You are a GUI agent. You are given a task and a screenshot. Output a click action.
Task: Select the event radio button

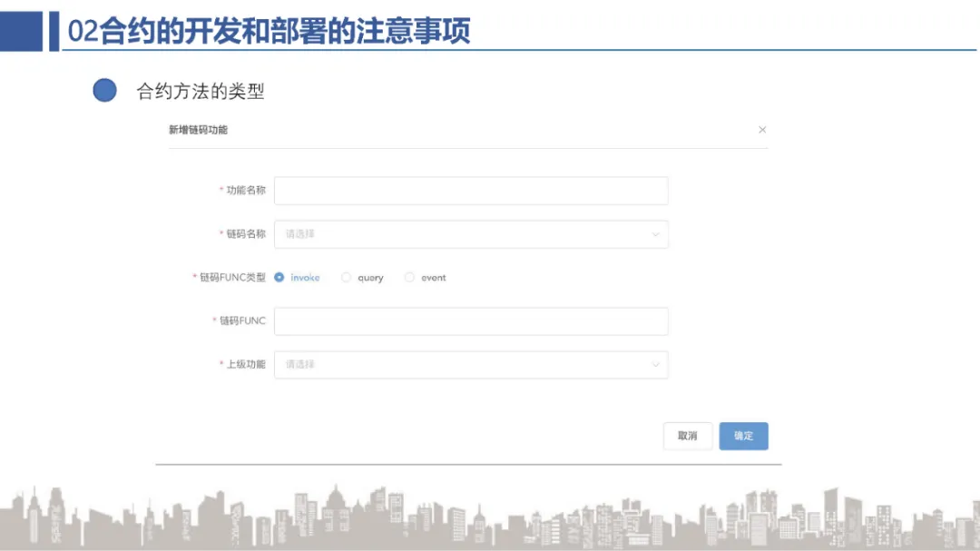(408, 277)
